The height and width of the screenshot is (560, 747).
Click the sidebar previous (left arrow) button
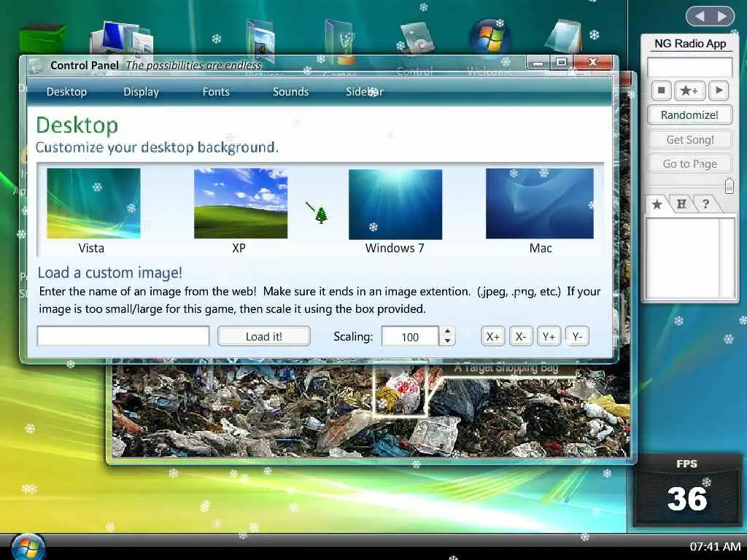click(700, 17)
